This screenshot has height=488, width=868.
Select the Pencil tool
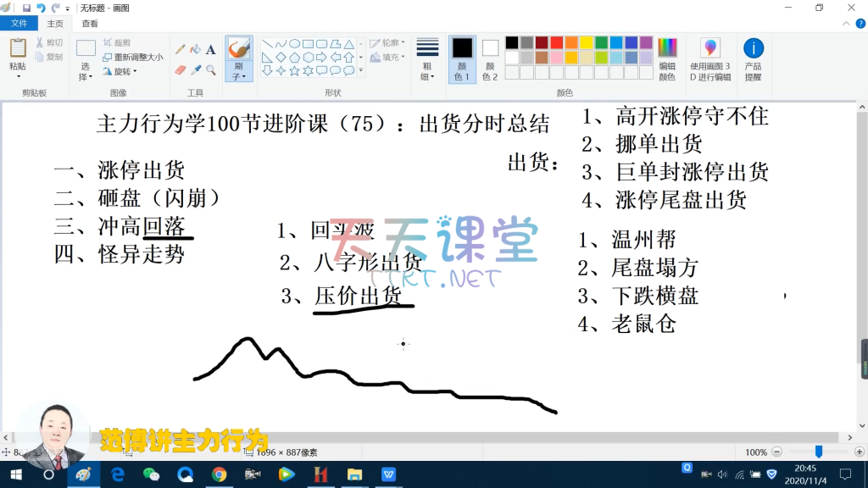(x=180, y=50)
